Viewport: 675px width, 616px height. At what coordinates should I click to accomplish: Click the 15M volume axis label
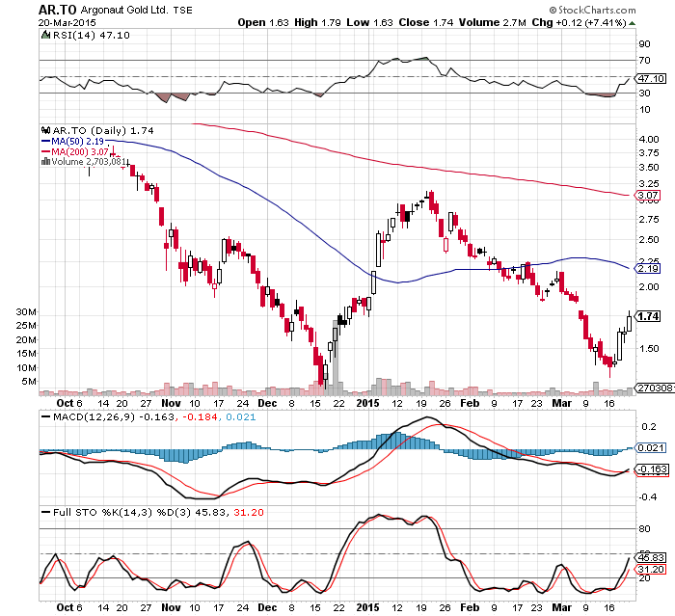coord(26,354)
